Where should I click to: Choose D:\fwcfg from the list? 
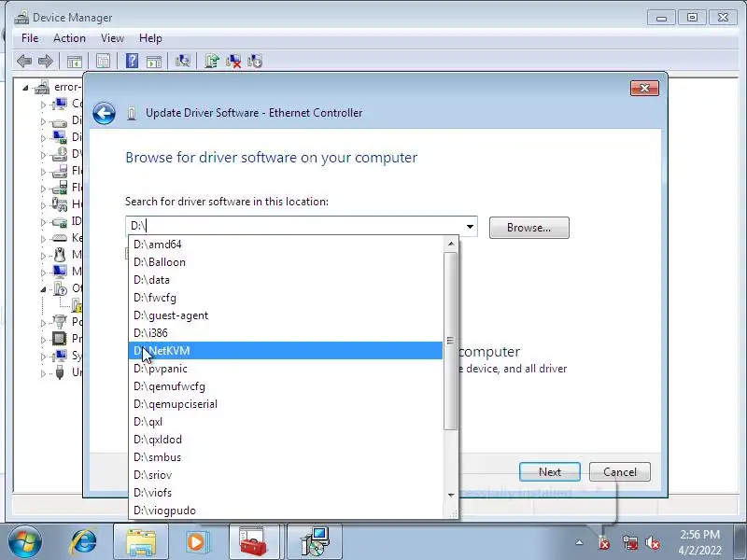[x=286, y=298]
